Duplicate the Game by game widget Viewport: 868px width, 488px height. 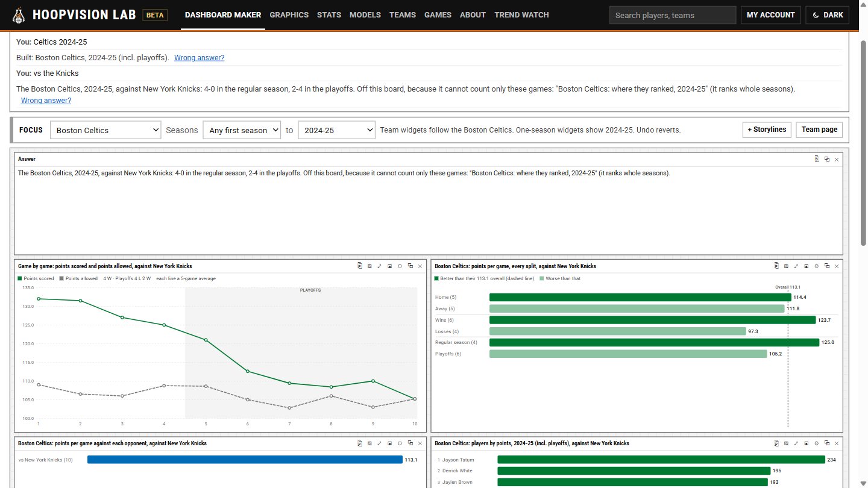(x=410, y=266)
